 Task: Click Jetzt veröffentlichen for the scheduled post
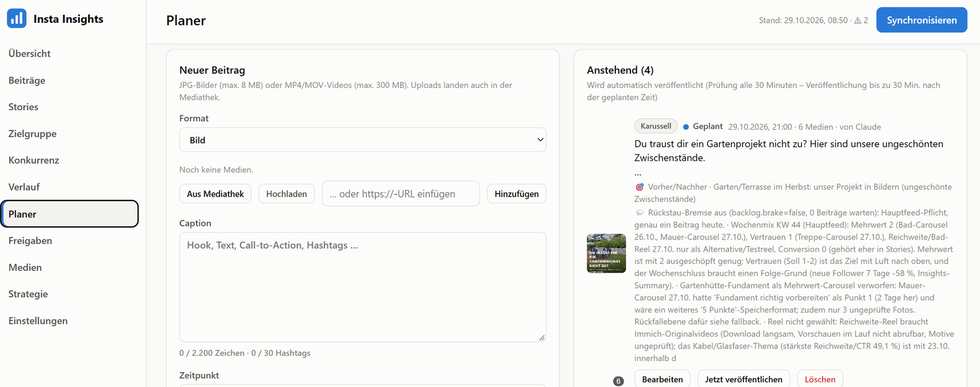point(743,379)
